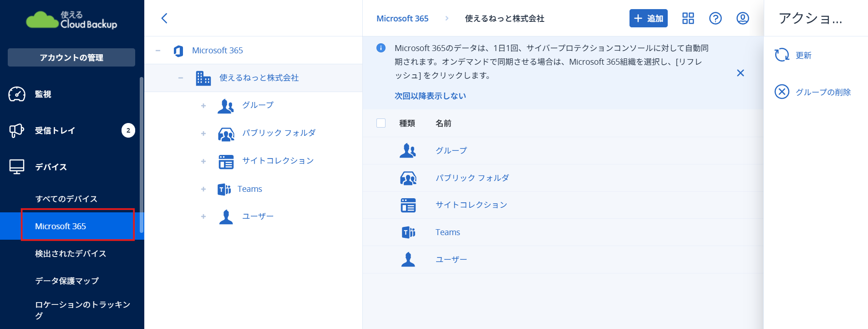Click the organization building icon in tree

tap(203, 78)
